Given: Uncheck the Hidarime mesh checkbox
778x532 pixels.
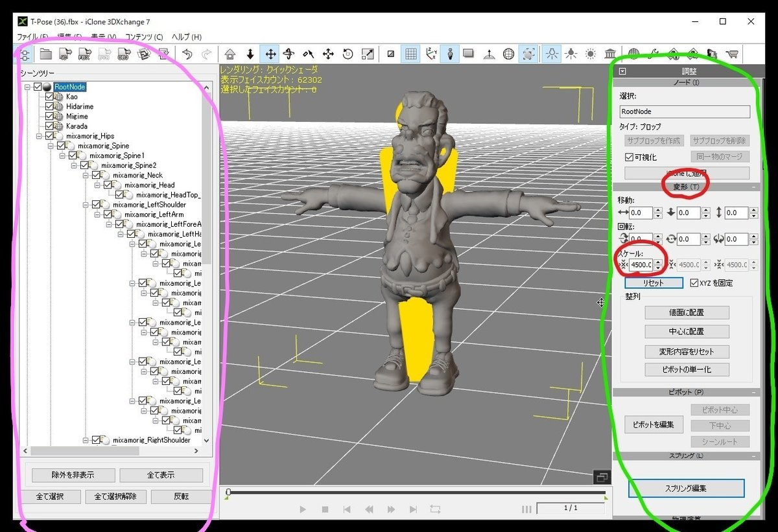Looking at the screenshot, I should [49, 106].
